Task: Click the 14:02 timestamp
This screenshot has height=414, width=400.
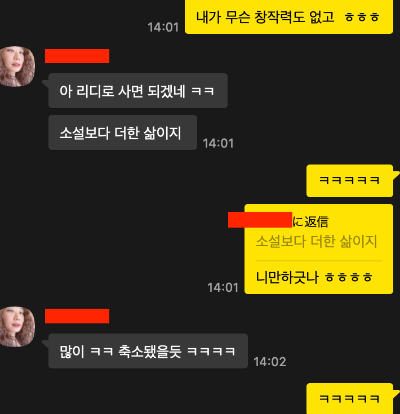Action: point(270,362)
